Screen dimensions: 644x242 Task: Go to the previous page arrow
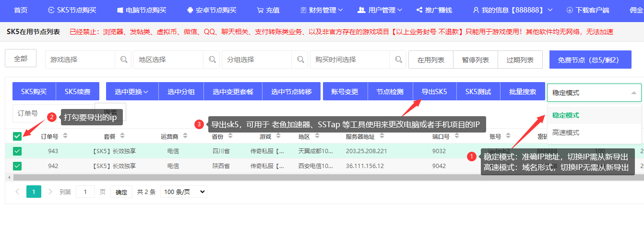point(17,192)
